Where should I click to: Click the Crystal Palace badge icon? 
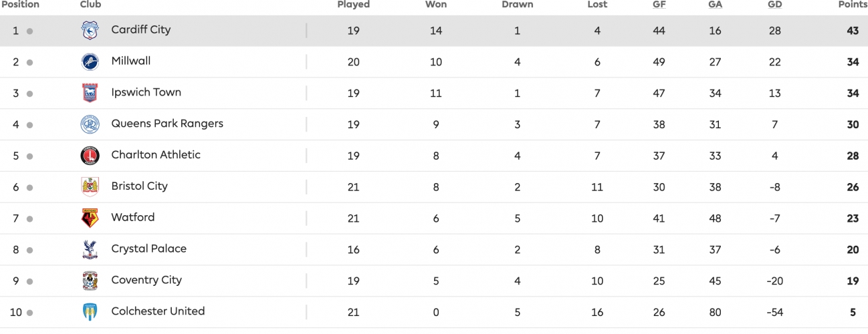point(90,250)
